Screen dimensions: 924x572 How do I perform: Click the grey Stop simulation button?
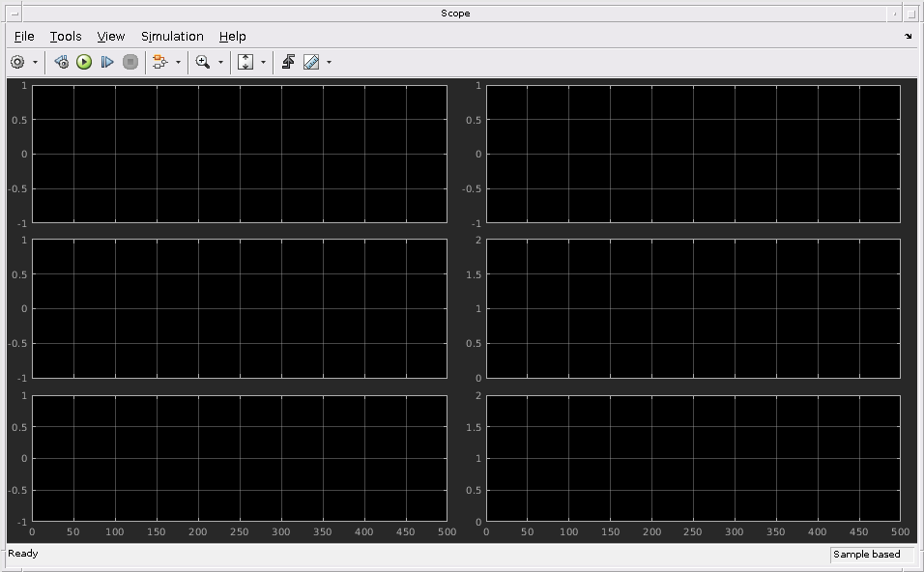tap(130, 62)
